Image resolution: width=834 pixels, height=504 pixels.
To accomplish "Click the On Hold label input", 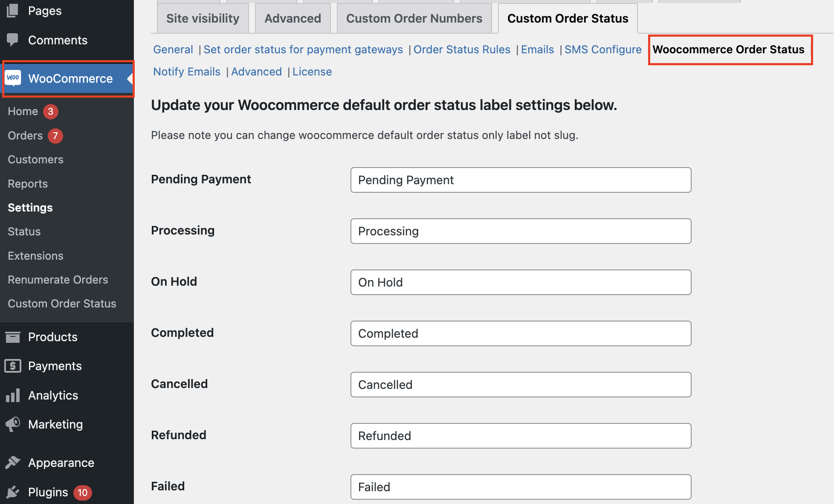I will pos(521,282).
